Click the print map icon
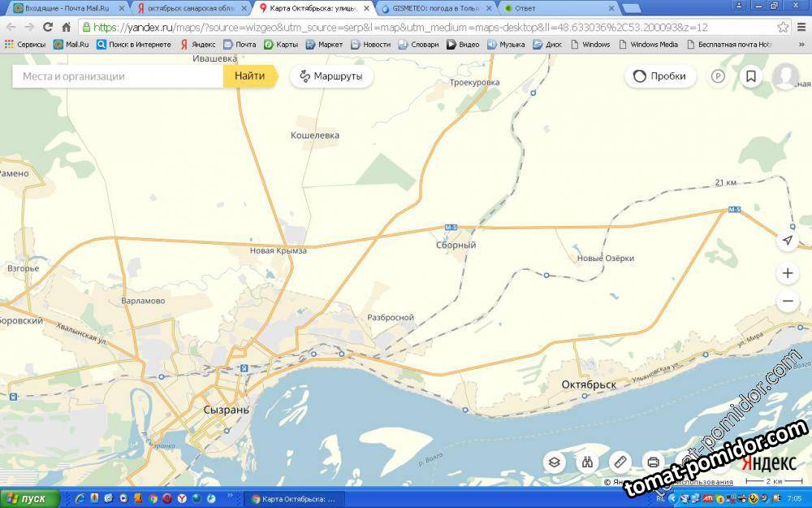 coord(652,462)
